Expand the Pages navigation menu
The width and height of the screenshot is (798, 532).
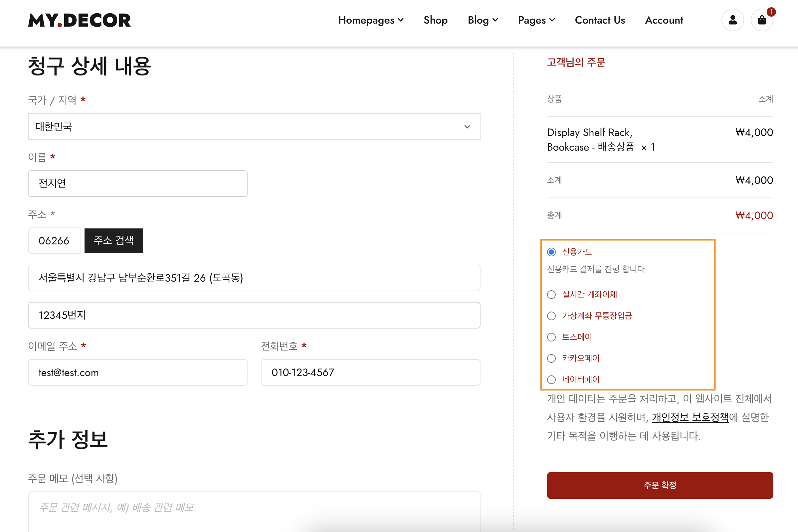coord(536,20)
